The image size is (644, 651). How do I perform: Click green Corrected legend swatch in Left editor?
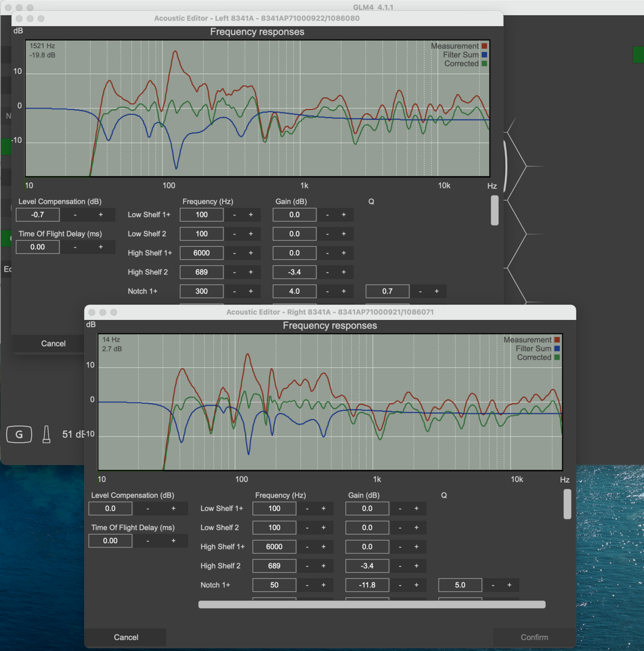[x=485, y=63]
